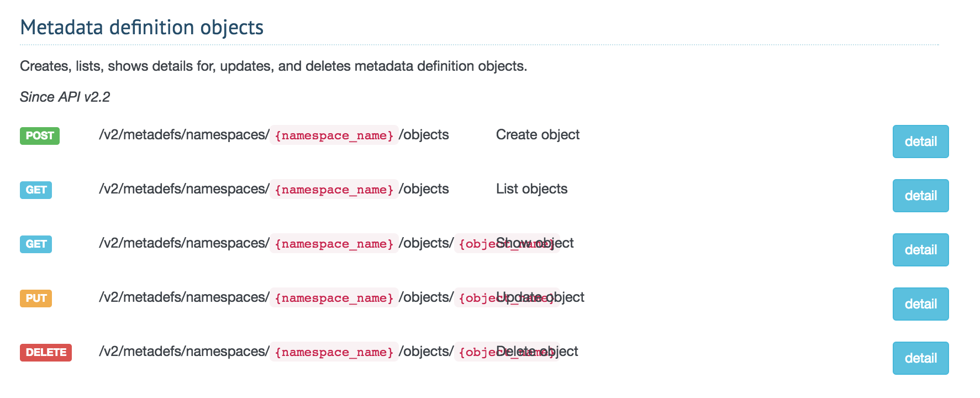
Task: Click 'Creates, lists, shows details for' description text
Action: pos(118,66)
